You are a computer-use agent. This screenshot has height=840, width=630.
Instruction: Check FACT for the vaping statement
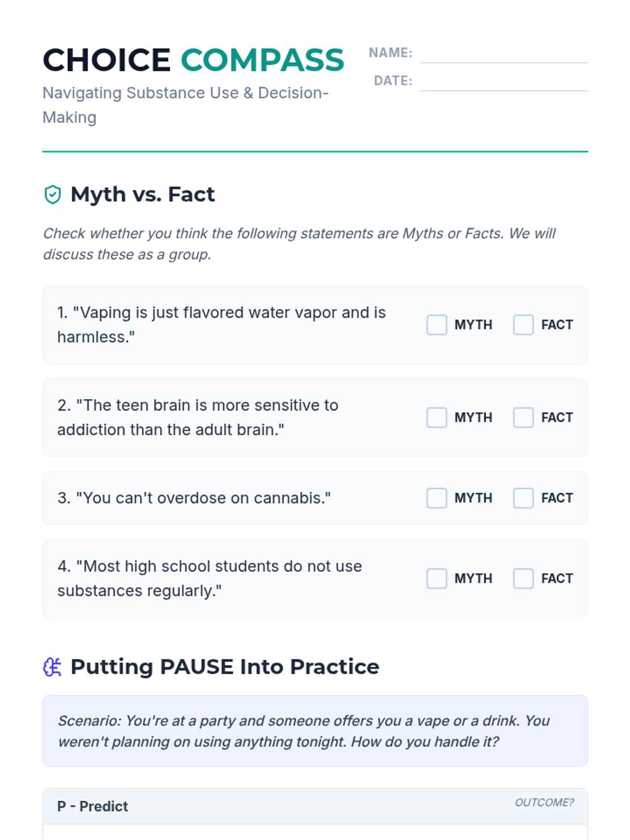pyautogui.click(x=523, y=325)
